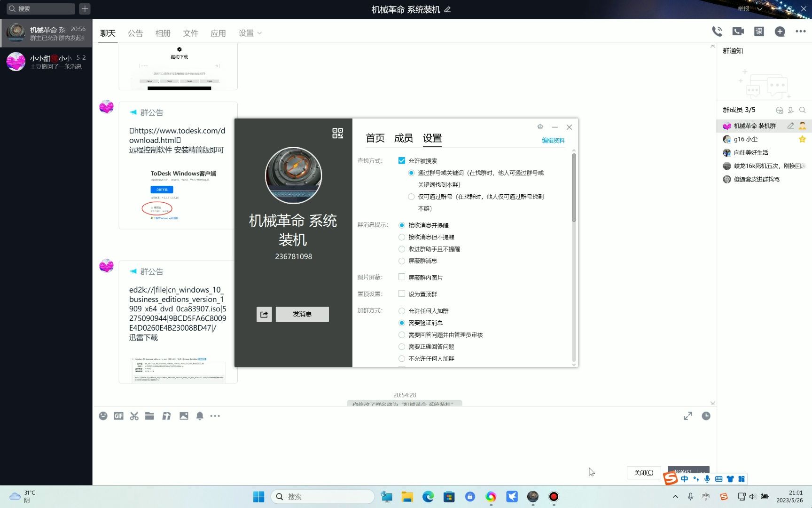Open message history with the clock icon
This screenshot has height=508, width=812.
tap(706, 416)
